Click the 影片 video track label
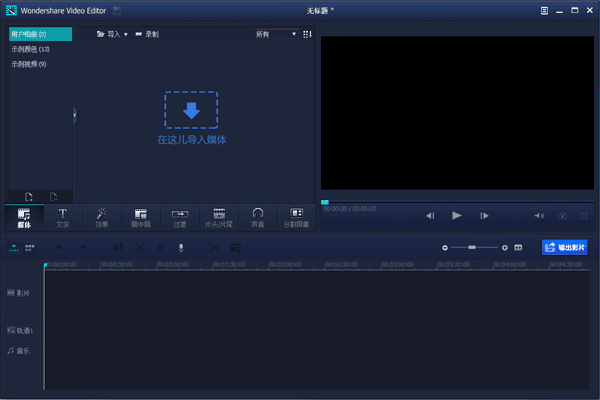 (18, 293)
